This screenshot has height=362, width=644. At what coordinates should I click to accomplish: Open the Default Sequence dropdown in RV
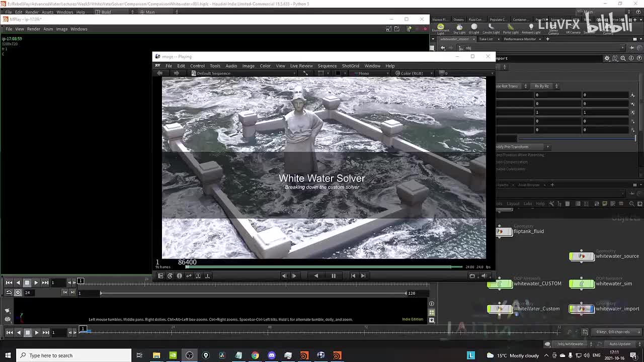point(243,73)
